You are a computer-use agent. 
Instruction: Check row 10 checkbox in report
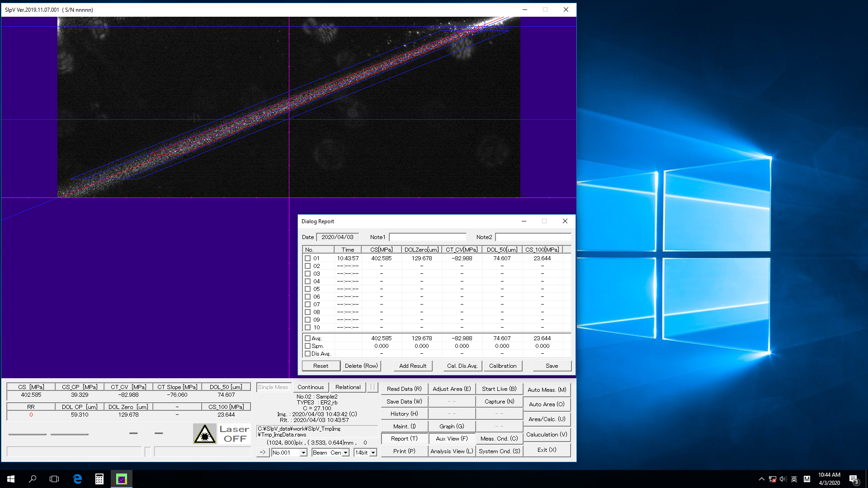point(308,328)
